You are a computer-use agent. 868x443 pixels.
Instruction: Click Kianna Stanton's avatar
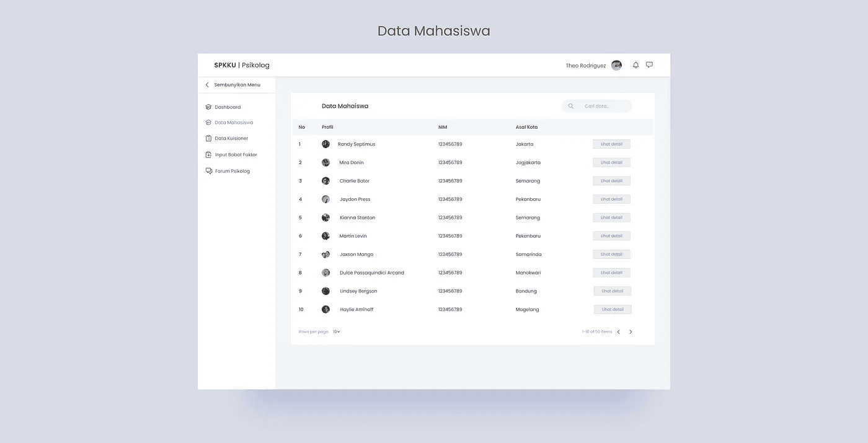(x=325, y=217)
